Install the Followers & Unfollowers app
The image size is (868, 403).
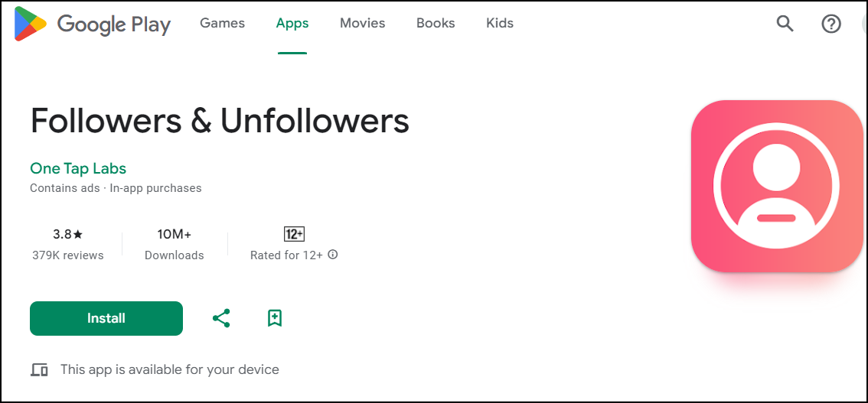pyautogui.click(x=106, y=318)
